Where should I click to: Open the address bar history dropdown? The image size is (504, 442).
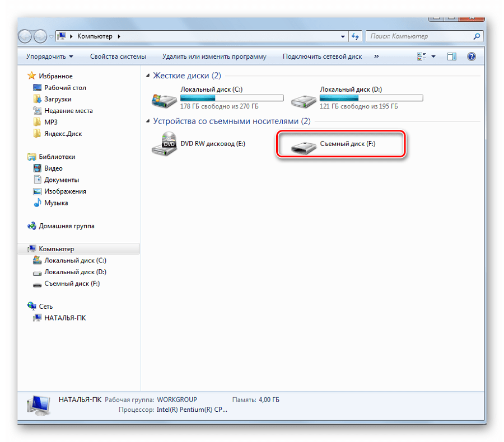[x=343, y=36]
